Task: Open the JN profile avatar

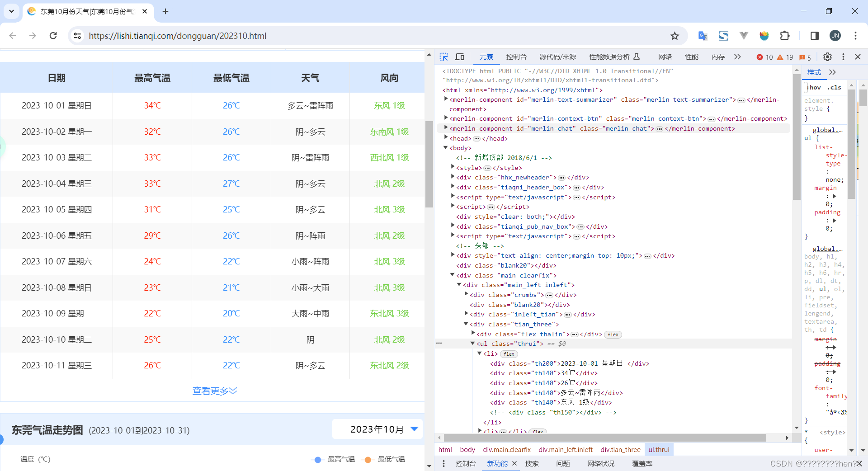Action: (x=835, y=36)
